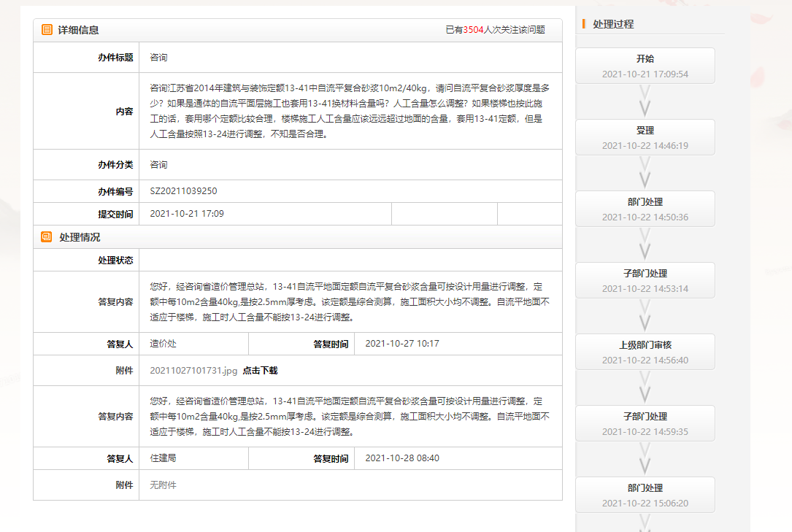The height and width of the screenshot is (532, 792).
Task: Click the 详细信息 section header title
Action: pyautogui.click(x=78, y=30)
